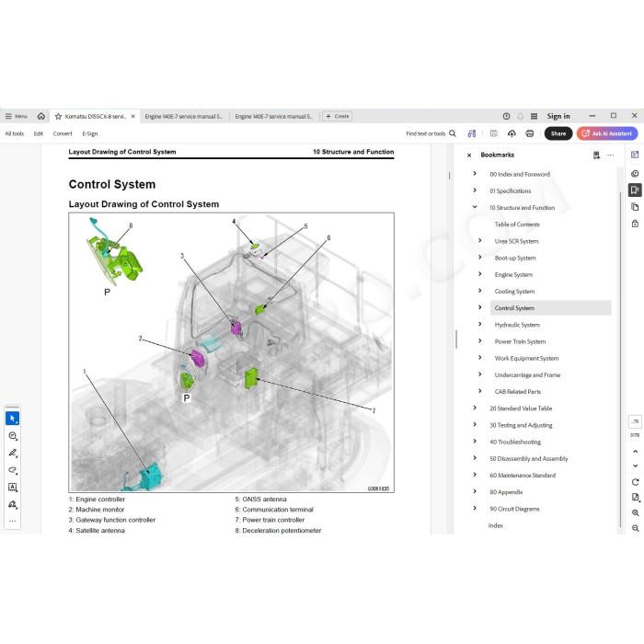Expand Engine System bookmark
This screenshot has height=644, width=644.
479,274
